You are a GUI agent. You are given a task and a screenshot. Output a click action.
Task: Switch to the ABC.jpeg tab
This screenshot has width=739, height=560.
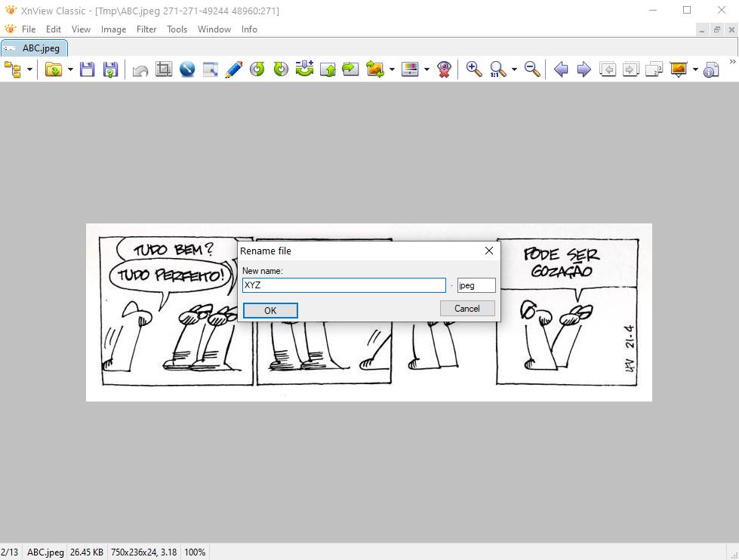coord(35,48)
